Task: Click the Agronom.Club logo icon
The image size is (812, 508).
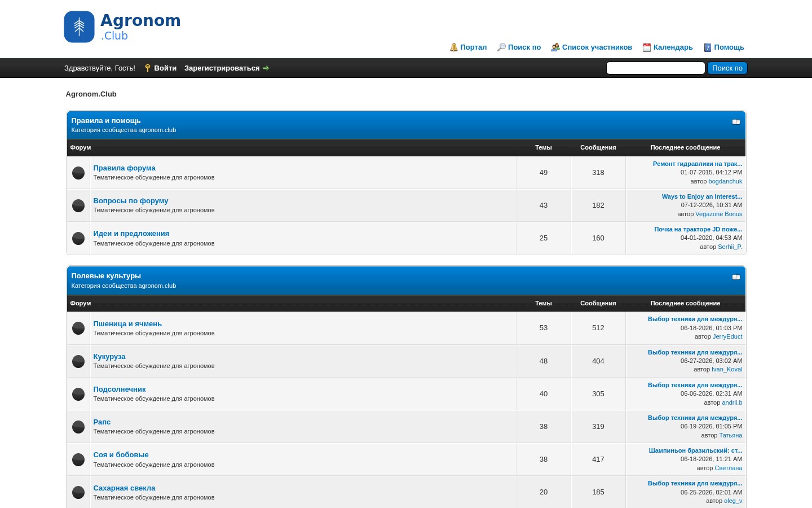Action: click(79, 27)
